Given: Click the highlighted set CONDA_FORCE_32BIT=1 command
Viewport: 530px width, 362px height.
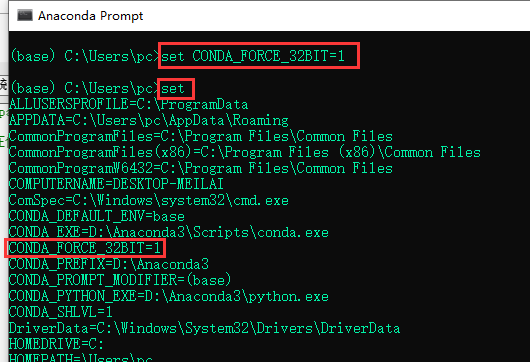Looking at the screenshot, I should (x=253, y=56).
